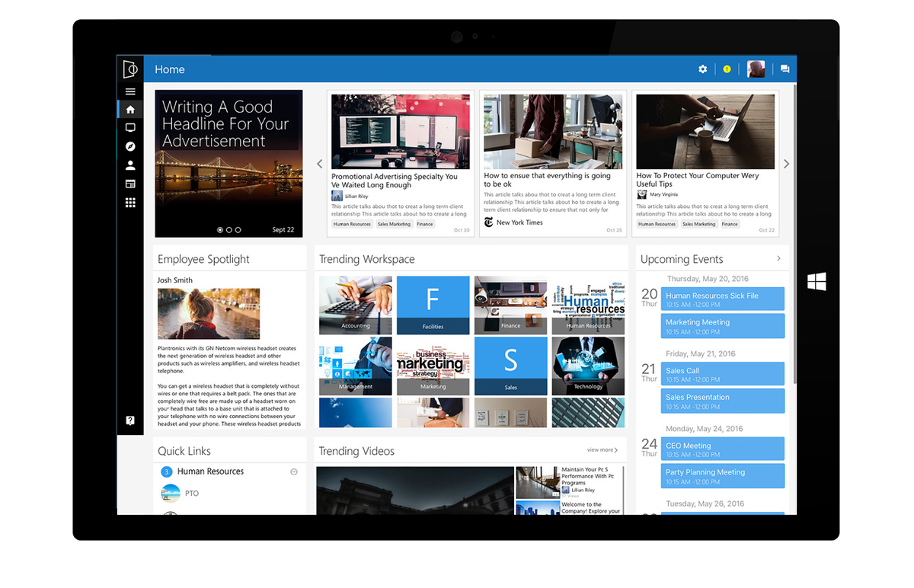Show previous articles with the left arrow
The image size is (914, 588).
click(319, 164)
